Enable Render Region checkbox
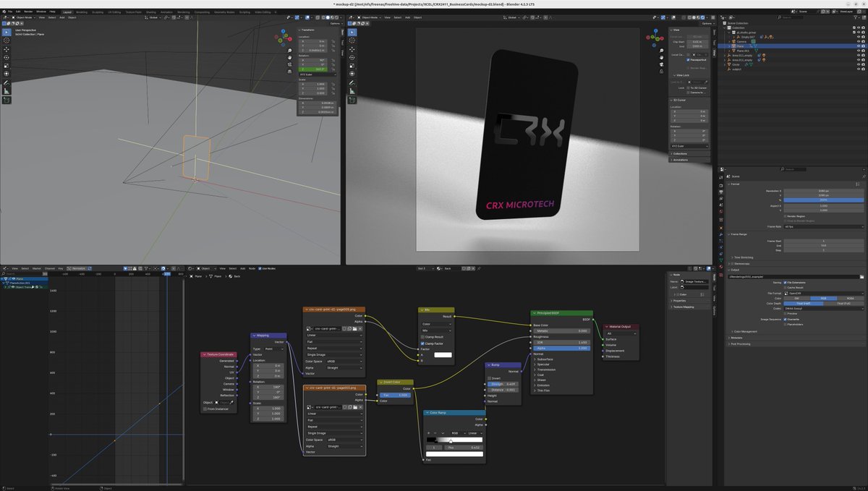Viewport: 868px width, 491px height. tap(783, 215)
